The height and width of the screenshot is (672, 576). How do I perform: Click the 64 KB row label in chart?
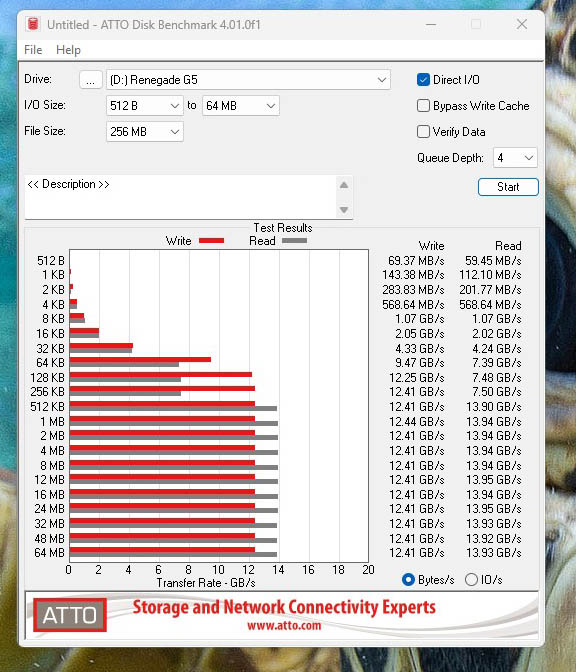[50, 363]
